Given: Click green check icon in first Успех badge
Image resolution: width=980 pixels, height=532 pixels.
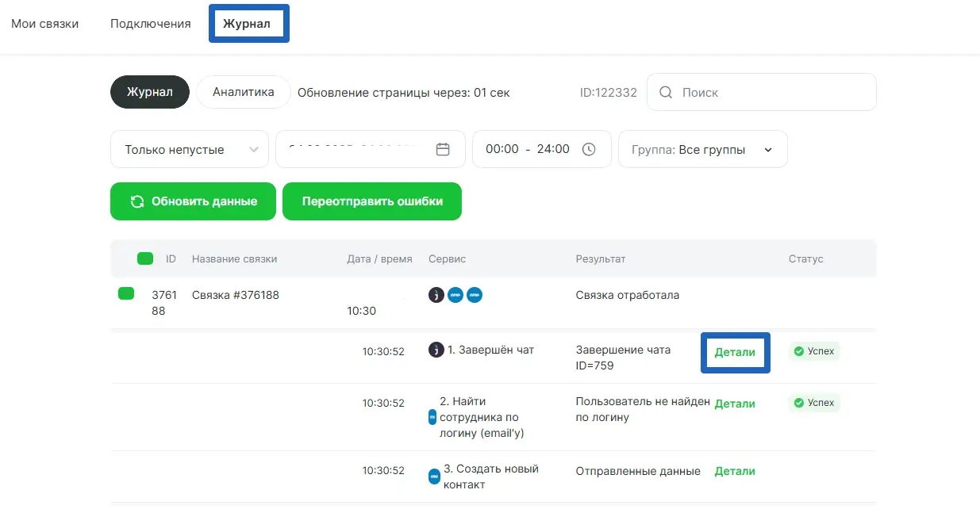Looking at the screenshot, I should click(x=799, y=351).
